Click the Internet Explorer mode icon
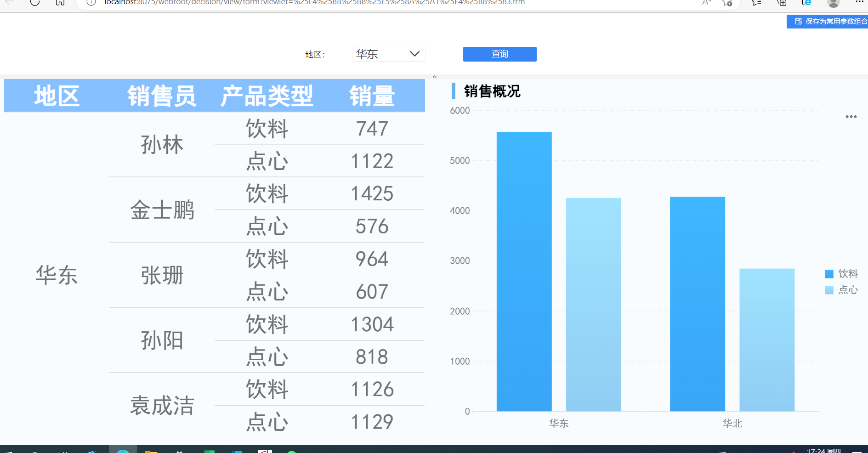This screenshot has height=453, width=868. (x=807, y=2)
